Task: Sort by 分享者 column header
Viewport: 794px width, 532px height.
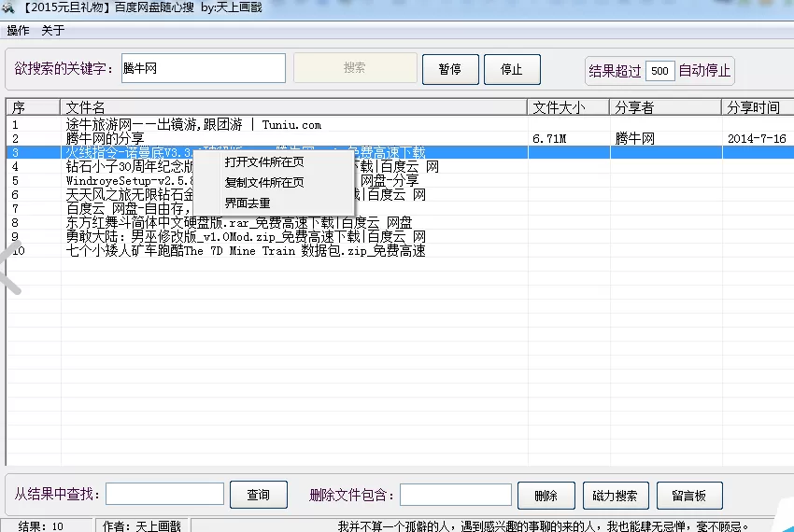Action: 665,107
